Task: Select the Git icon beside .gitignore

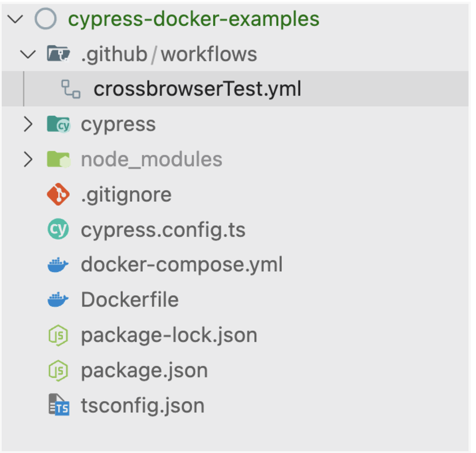Action: click(x=58, y=194)
